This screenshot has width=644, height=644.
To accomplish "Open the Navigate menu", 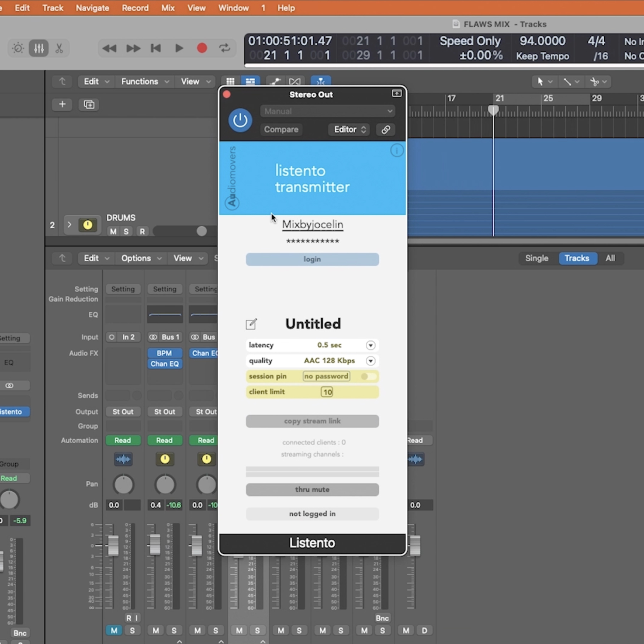I will 92,8.
